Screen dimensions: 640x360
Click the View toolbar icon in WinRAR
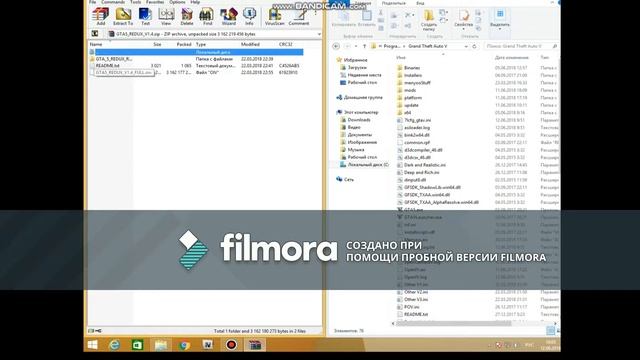(166, 17)
